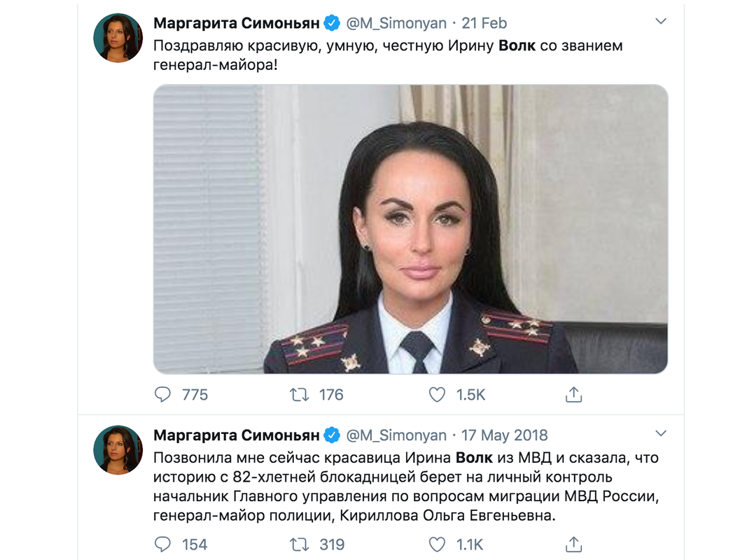Like the tweet with 1.1K likes

click(437, 545)
